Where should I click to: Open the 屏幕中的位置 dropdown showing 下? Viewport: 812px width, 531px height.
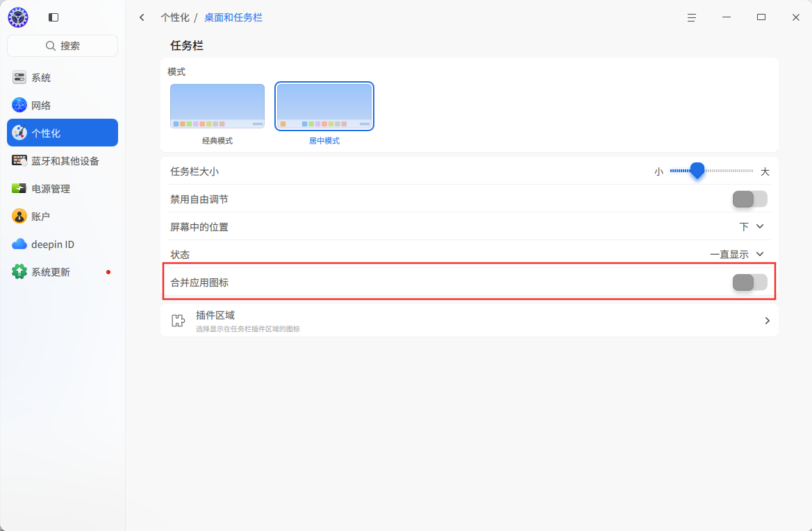pos(752,227)
